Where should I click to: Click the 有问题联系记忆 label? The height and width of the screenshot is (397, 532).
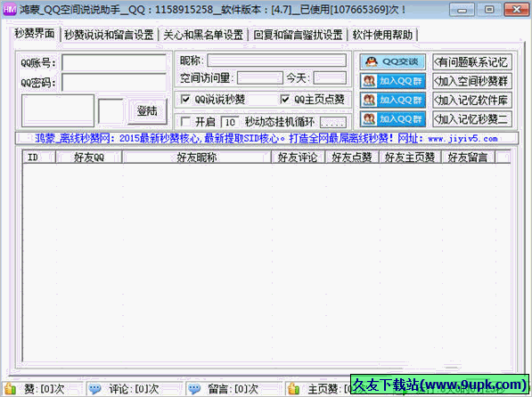(472, 62)
